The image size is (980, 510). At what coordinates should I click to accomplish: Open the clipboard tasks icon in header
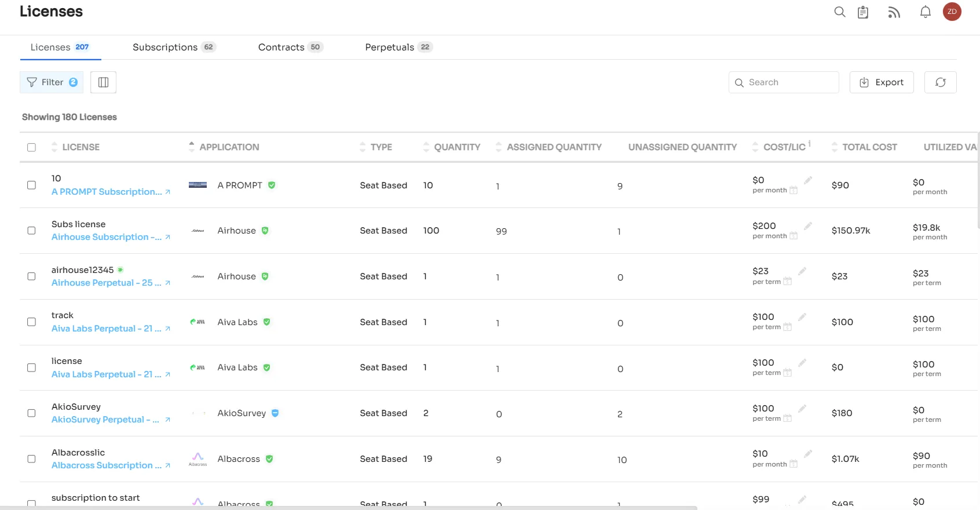(863, 12)
